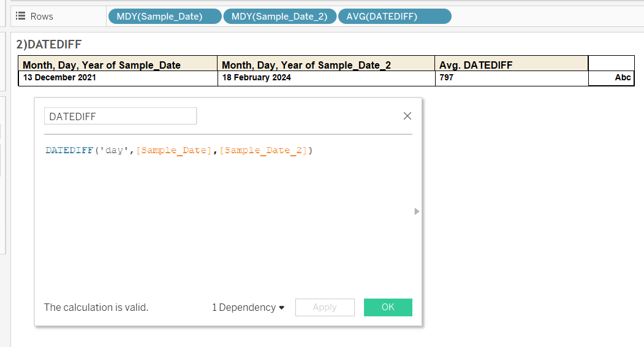The width and height of the screenshot is (644, 347).
Task: Click the Month, Day, Year of Sample_Date_2 header
Action: click(326, 64)
